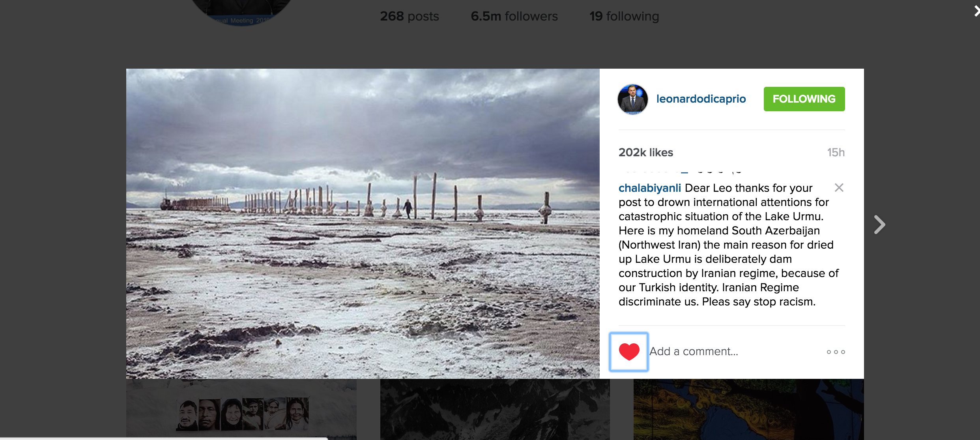Image resolution: width=980 pixels, height=440 pixels.
Task: Open the chalabiyanli commenter profile
Action: point(649,188)
